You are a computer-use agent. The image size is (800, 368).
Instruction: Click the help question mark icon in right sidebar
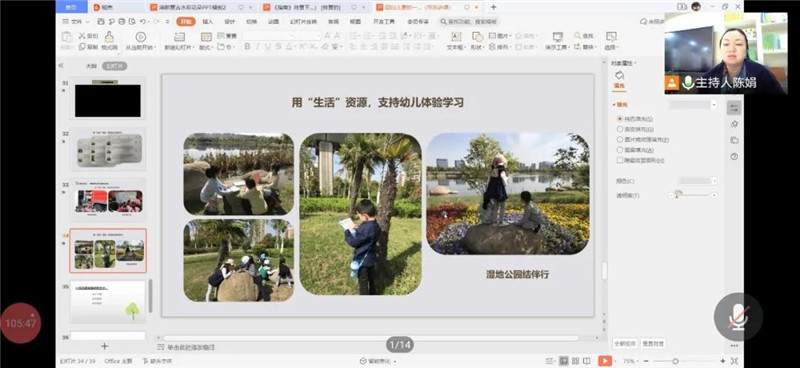coord(734,157)
